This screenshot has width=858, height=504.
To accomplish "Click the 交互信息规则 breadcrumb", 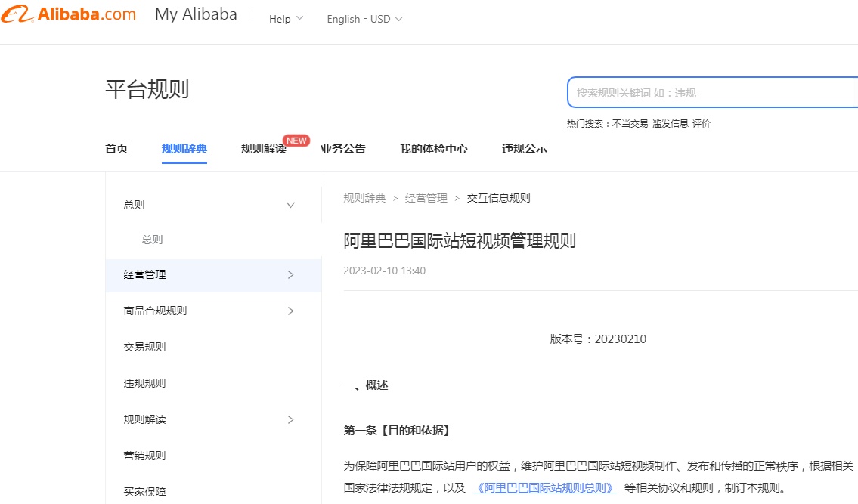I will (498, 198).
